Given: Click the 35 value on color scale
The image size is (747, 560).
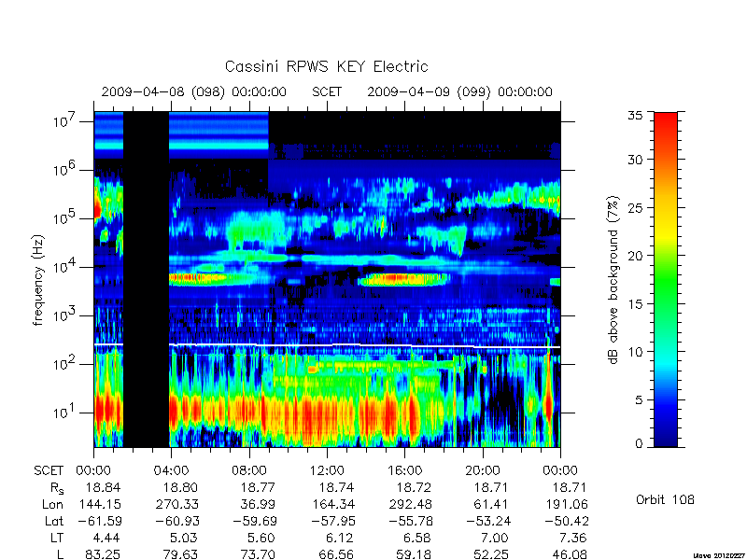Looking at the screenshot, I should [635, 116].
